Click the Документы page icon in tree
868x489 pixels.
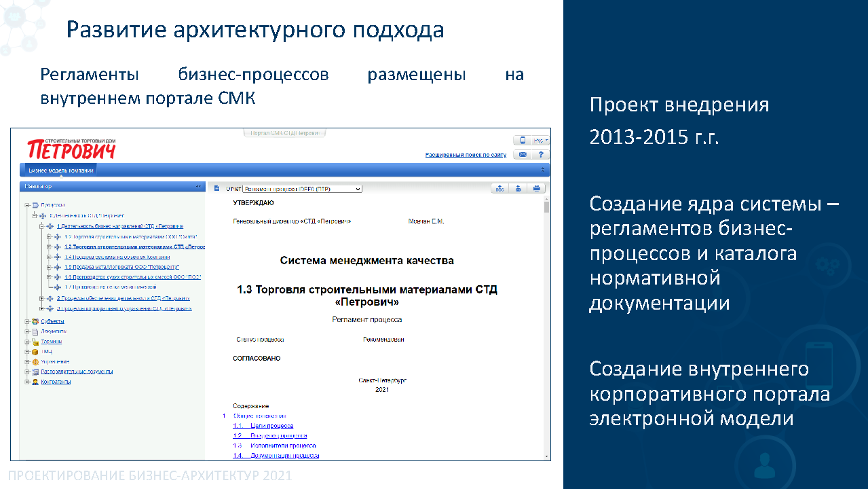click(x=35, y=331)
